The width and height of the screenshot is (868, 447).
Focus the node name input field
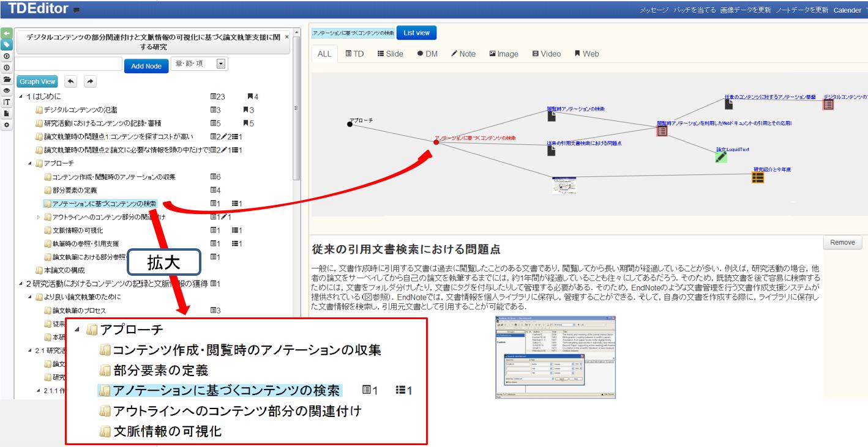click(69, 64)
